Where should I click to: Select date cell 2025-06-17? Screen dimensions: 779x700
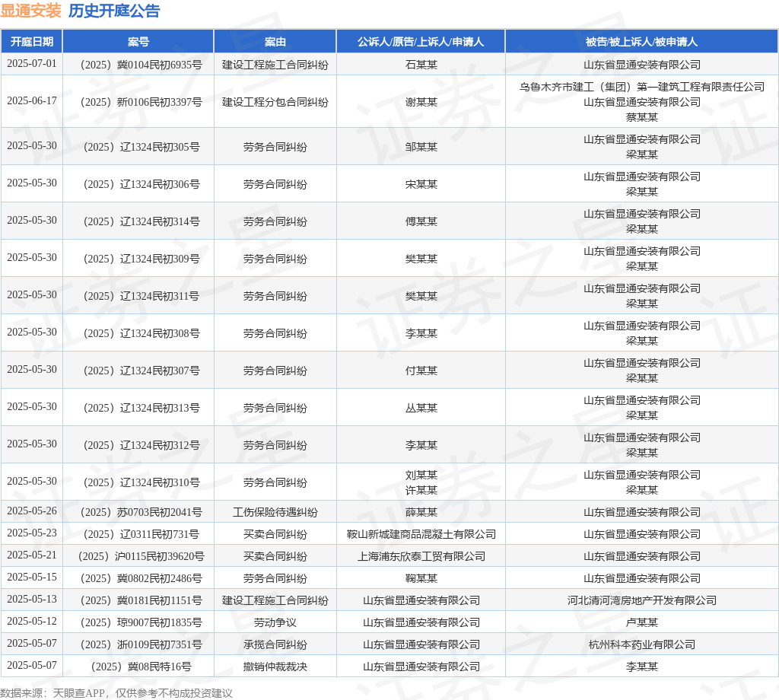[32, 101]
